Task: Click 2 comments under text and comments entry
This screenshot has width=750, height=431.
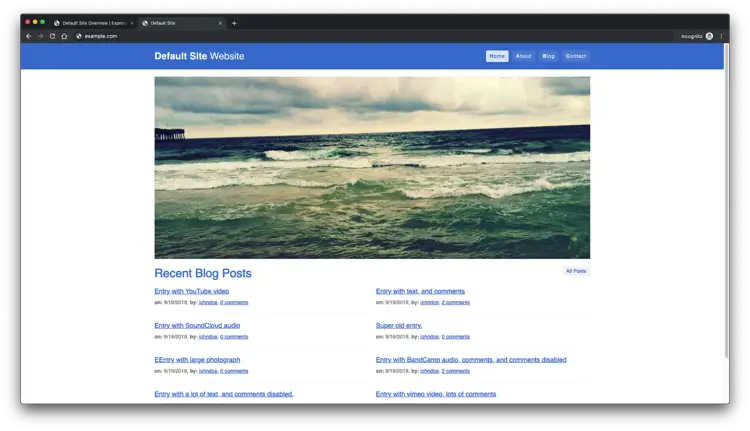Action: coord(455,302)
